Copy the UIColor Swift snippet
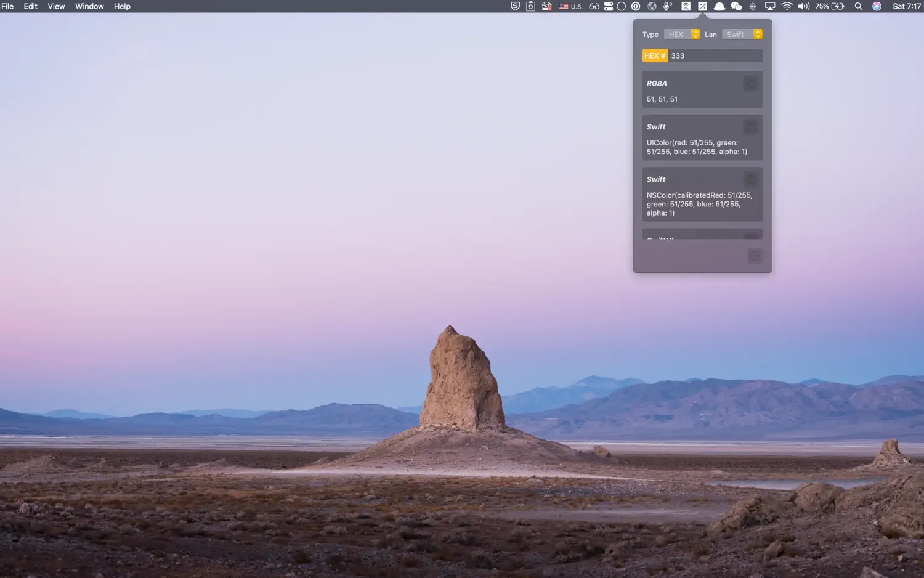The image size is (924, 578). pyautogui.click(x=750, y=126)
